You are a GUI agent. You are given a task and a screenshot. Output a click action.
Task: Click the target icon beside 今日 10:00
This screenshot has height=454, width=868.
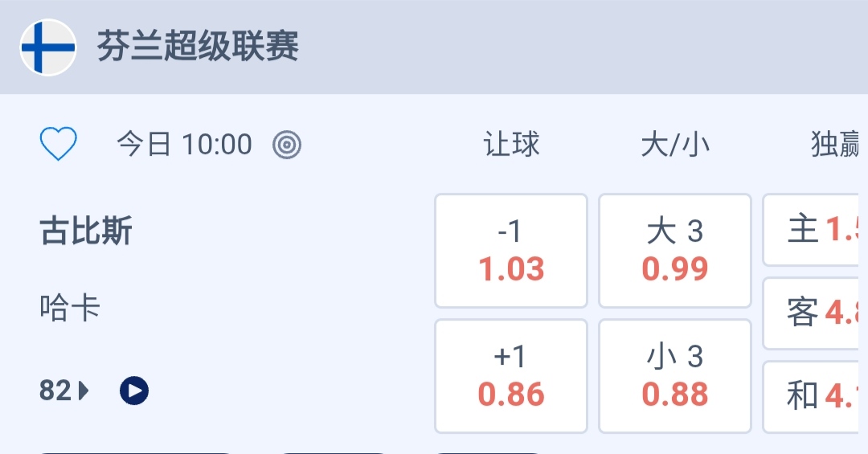point(287,145)
